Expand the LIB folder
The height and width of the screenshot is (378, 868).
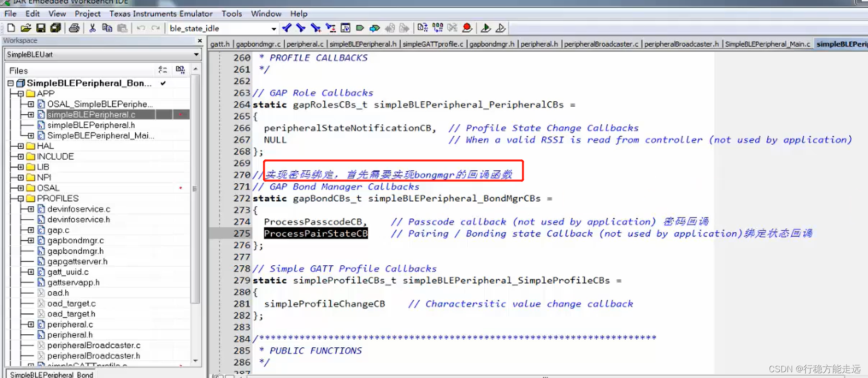pyautogui.click(x=21, y=167)
